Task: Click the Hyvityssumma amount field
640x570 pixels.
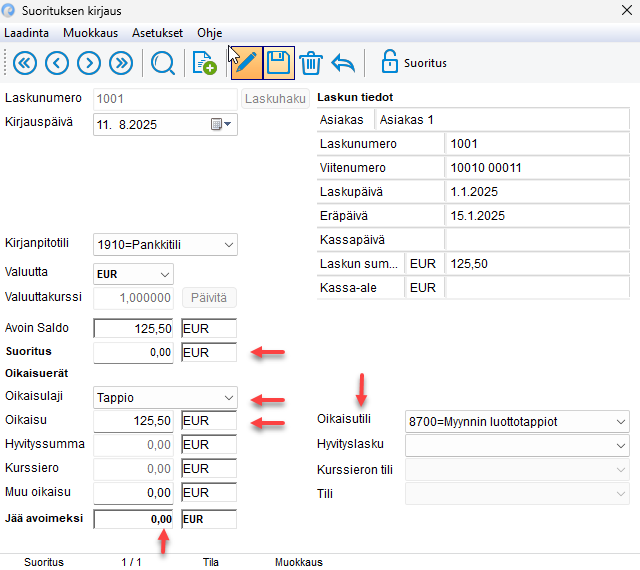Action: click(x=133, y=445)
